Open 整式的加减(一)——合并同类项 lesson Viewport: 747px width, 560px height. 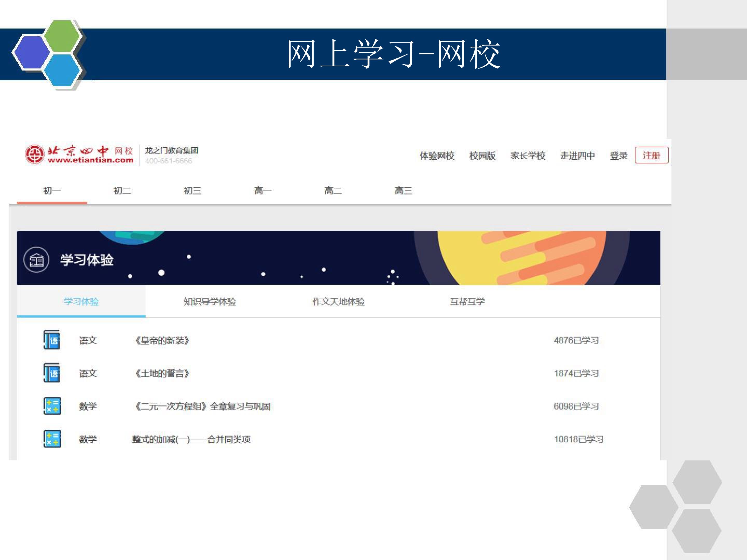click(191, 439)
